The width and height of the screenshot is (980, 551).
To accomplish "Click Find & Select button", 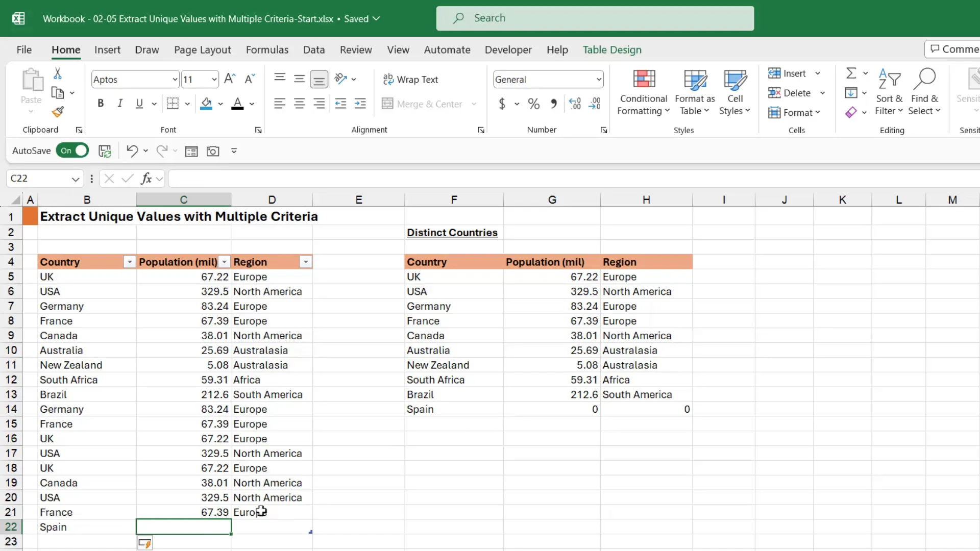I will (924, 93).
